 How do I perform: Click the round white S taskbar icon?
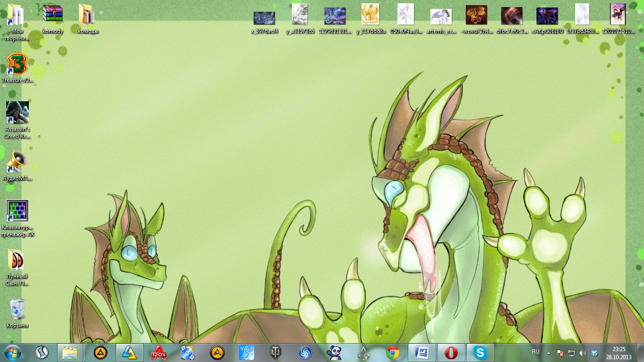42,353
